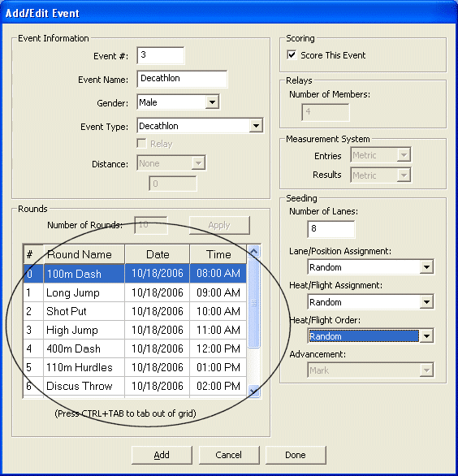The height and width of the screenshot is (476, 458).
Task: Open the Gender dropdown
Action: coord(212,102)
